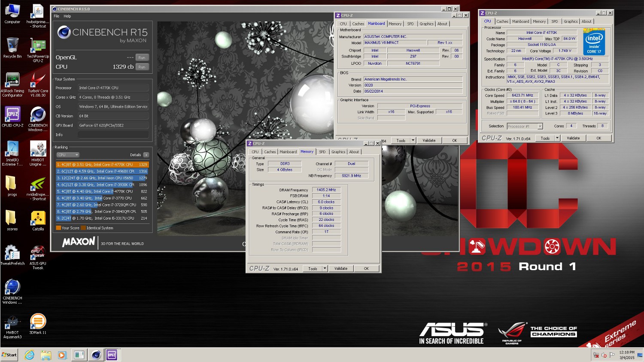Image resolution: width=644 pixels, height=362 pixels.
Task: Select rank 9 i5-3317U entry
Action: tap(102, 218)
